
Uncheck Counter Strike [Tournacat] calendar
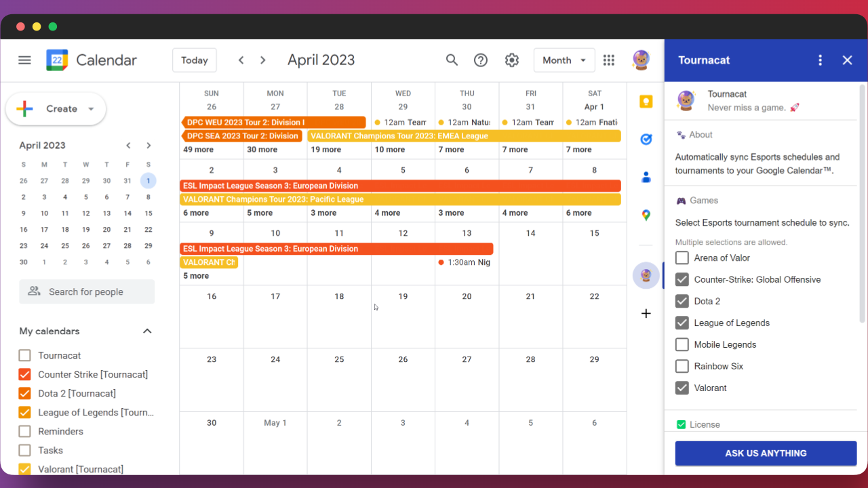(x=25, y=375)
